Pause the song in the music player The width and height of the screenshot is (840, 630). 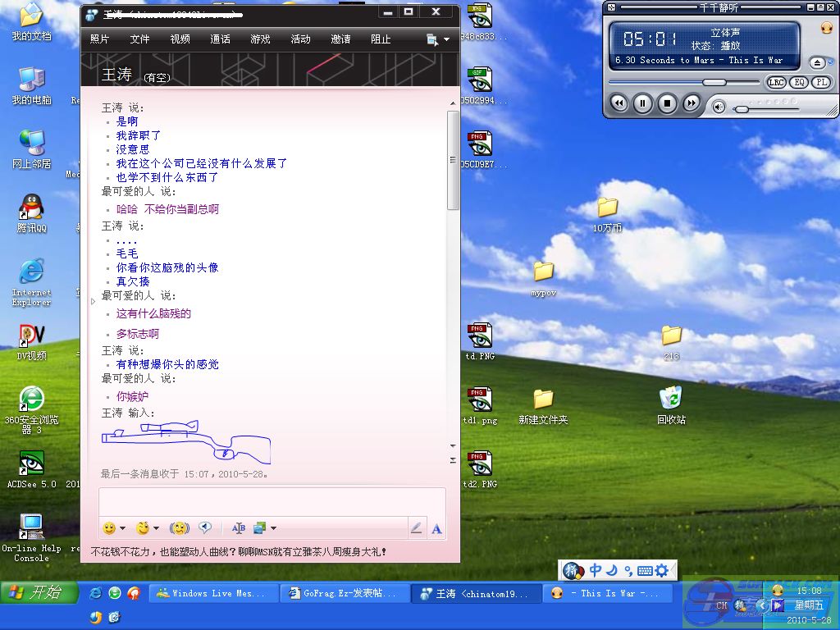643,103
